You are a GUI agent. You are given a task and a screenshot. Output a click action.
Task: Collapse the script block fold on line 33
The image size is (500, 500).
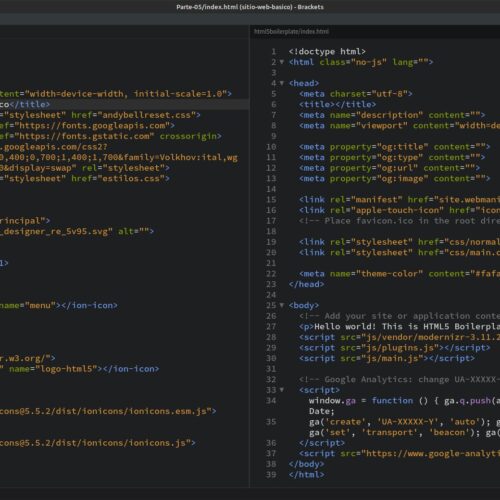[282, 390]
